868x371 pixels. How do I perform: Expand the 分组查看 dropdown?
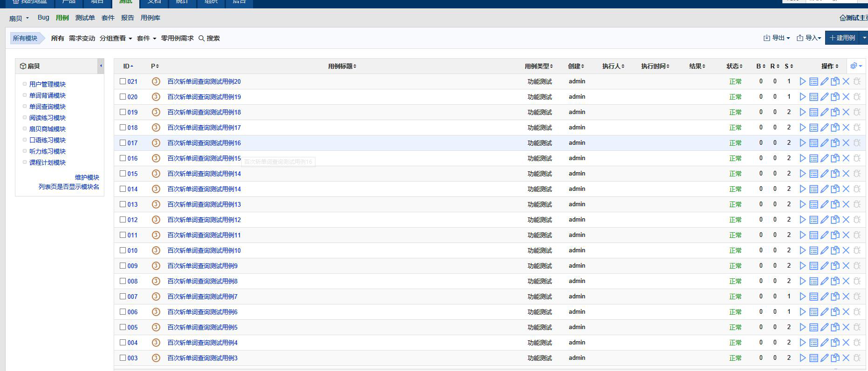click(116, 38)
